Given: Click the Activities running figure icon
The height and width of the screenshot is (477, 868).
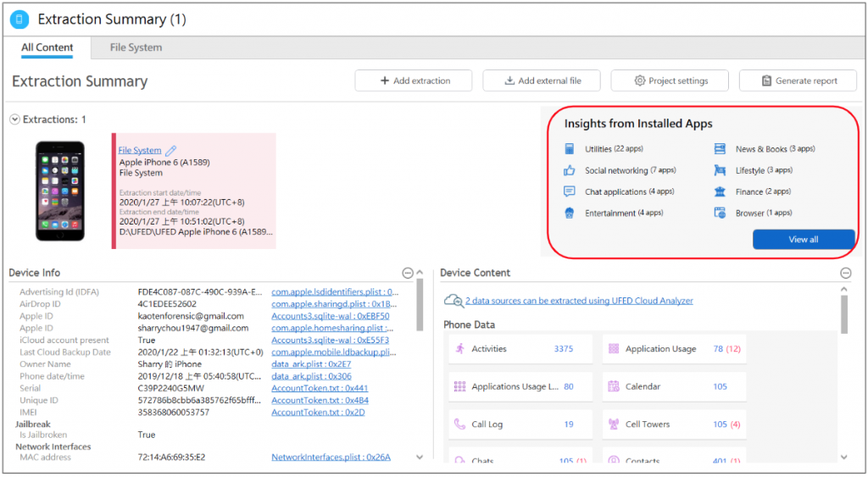Looking at the screenshot, I should click(459, 348).
